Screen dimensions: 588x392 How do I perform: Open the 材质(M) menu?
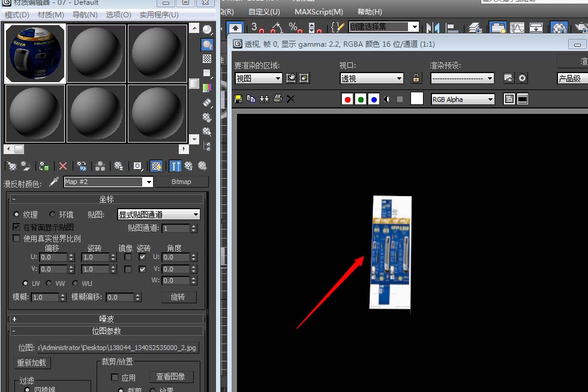50,14
